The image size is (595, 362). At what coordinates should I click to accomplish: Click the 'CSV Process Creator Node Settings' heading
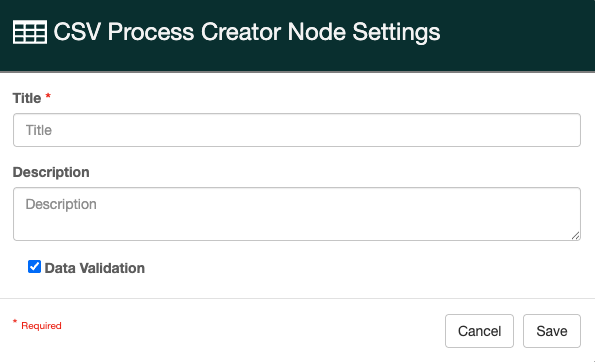247,32
